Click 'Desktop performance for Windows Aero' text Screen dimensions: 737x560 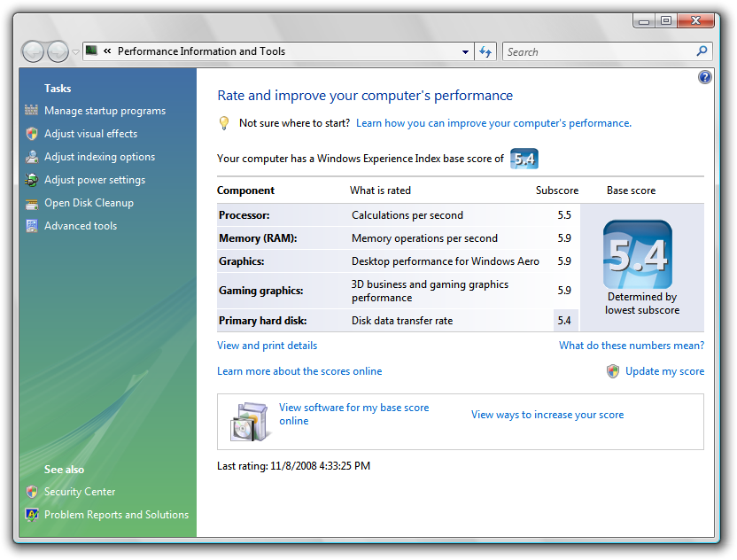click(x=445, y=261)
